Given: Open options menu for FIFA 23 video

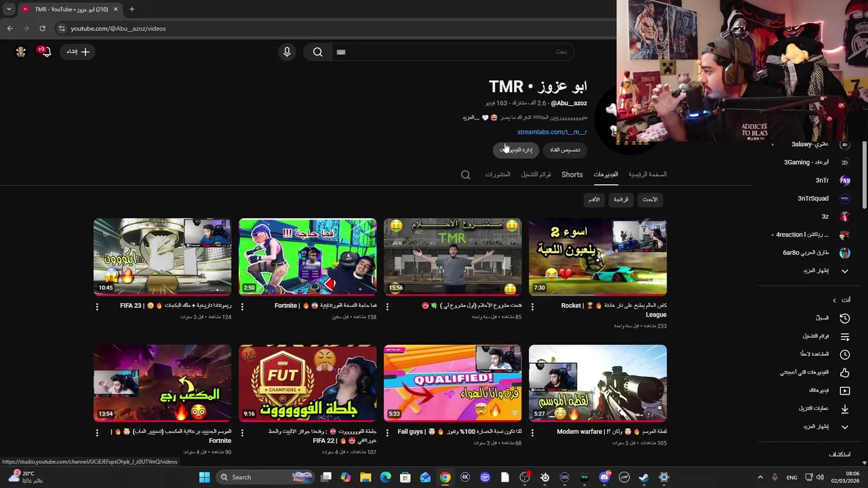Looking at the screenshot, I should [97, 306].
